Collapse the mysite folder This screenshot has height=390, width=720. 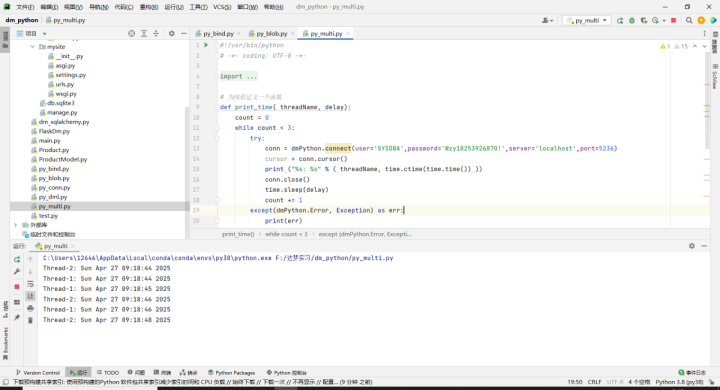33,47
